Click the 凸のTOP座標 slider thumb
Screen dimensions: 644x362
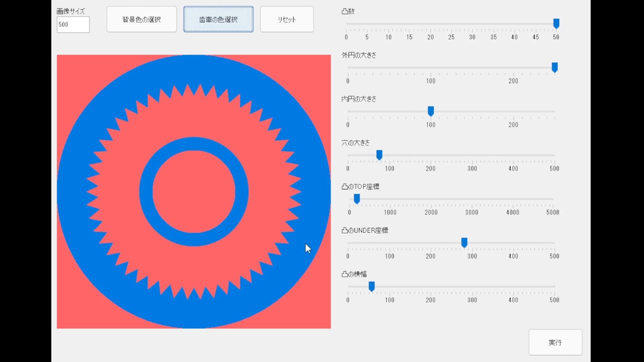(357, 199)
